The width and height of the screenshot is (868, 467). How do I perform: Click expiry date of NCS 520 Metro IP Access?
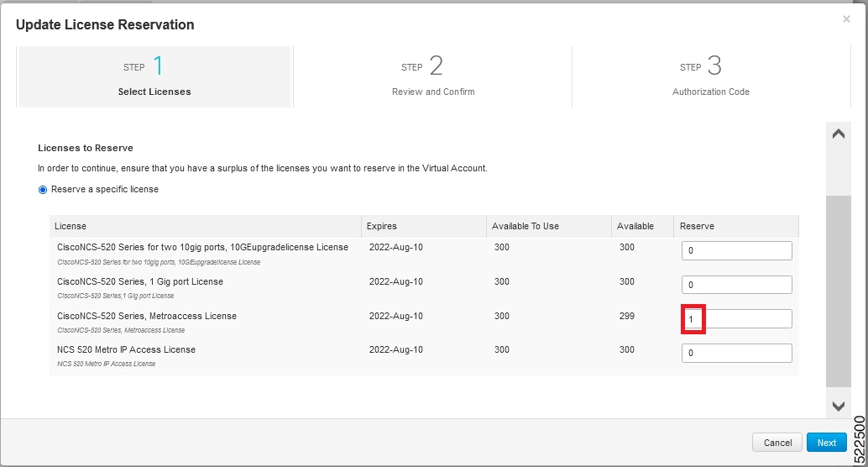click(395, 349)
